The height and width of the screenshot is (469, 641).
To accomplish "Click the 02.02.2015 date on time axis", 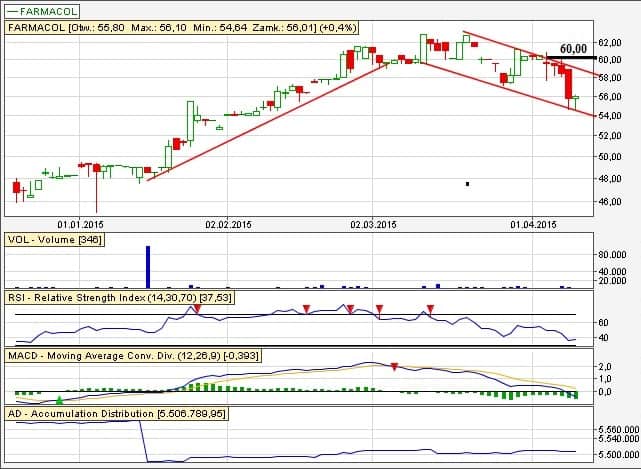I will coord(228,225).
